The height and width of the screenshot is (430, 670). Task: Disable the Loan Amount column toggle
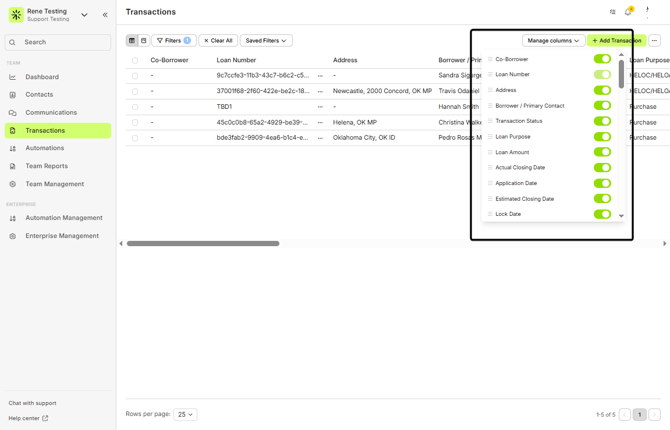(602, 152)
